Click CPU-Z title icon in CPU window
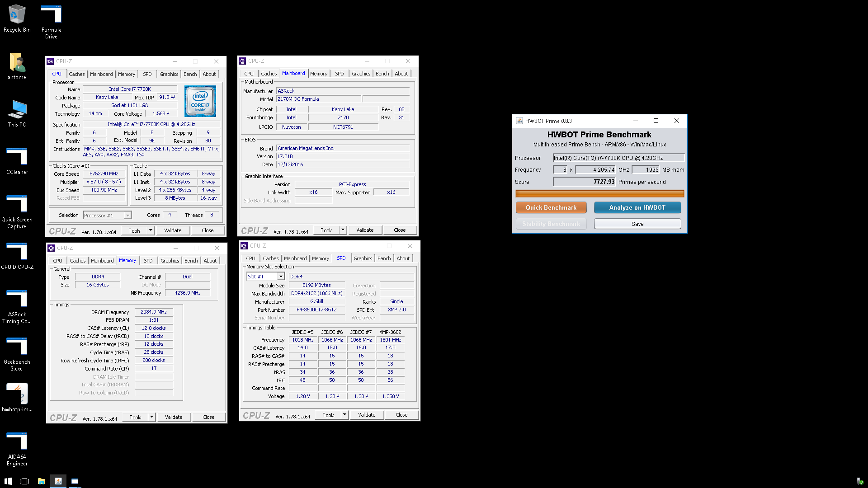The width and height of the screenshot is (868, 488). pyautogui.click(x=51, y=61)
